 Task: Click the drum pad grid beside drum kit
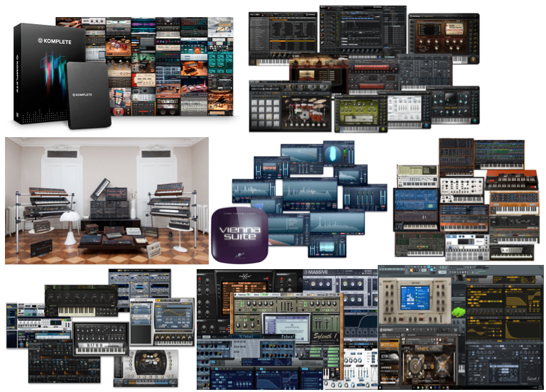266,111
